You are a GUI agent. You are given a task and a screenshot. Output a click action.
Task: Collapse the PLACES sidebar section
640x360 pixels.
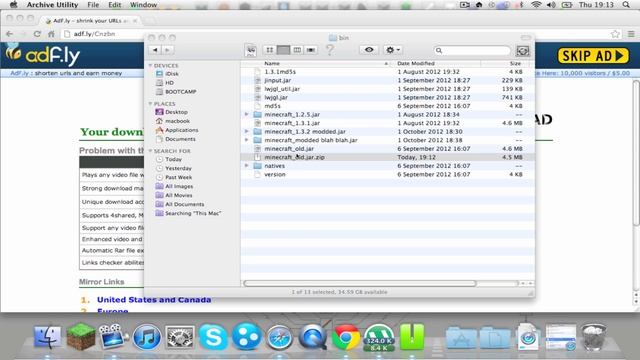(x=151, y=104)
